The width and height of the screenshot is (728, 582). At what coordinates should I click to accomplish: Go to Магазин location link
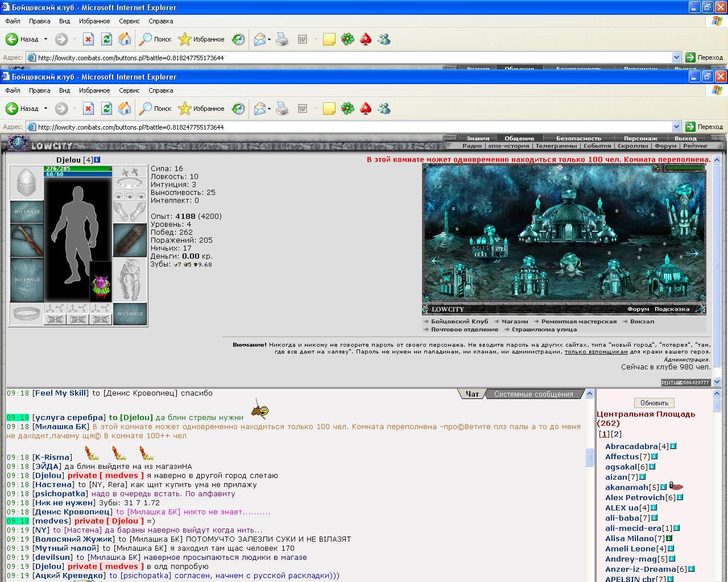pos(515,321)
